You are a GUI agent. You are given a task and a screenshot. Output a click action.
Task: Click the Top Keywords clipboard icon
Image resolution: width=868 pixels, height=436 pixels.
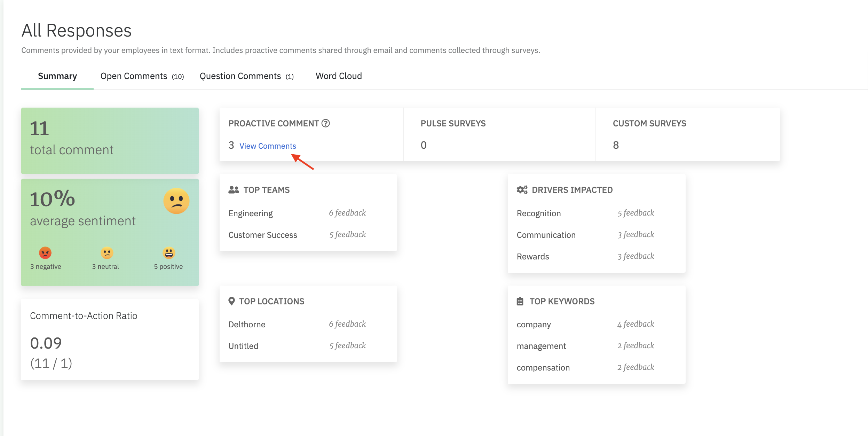pos(520,301)
